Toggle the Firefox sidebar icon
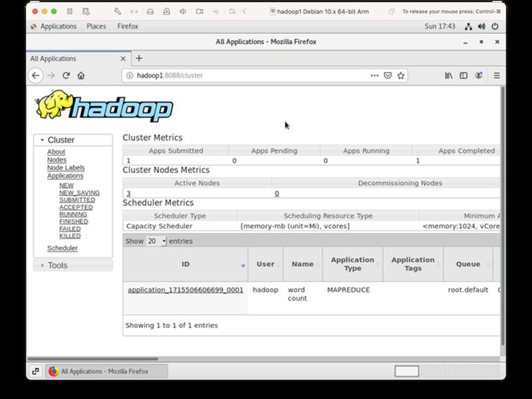 (x=464, y=75)
